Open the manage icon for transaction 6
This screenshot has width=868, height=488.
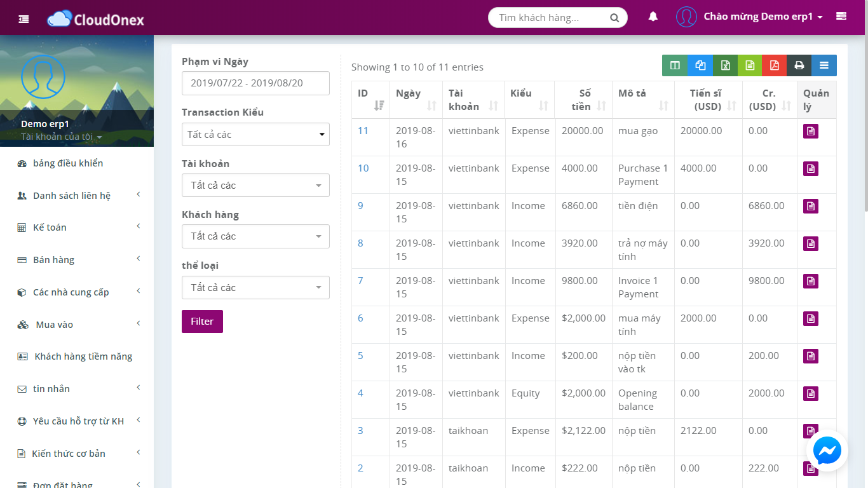point(810,318)
